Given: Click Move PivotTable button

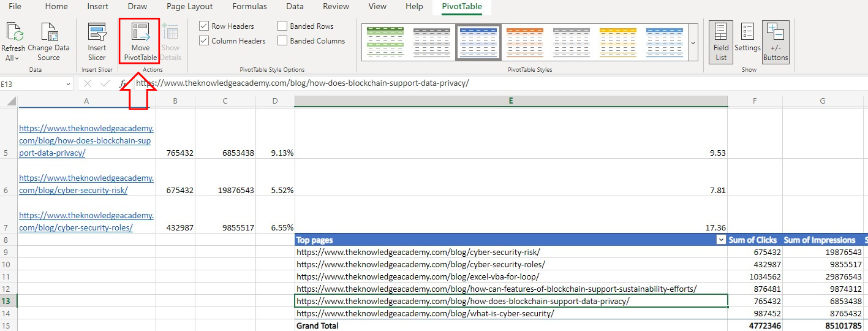Looking at the screenshot, I should [140, 42].
